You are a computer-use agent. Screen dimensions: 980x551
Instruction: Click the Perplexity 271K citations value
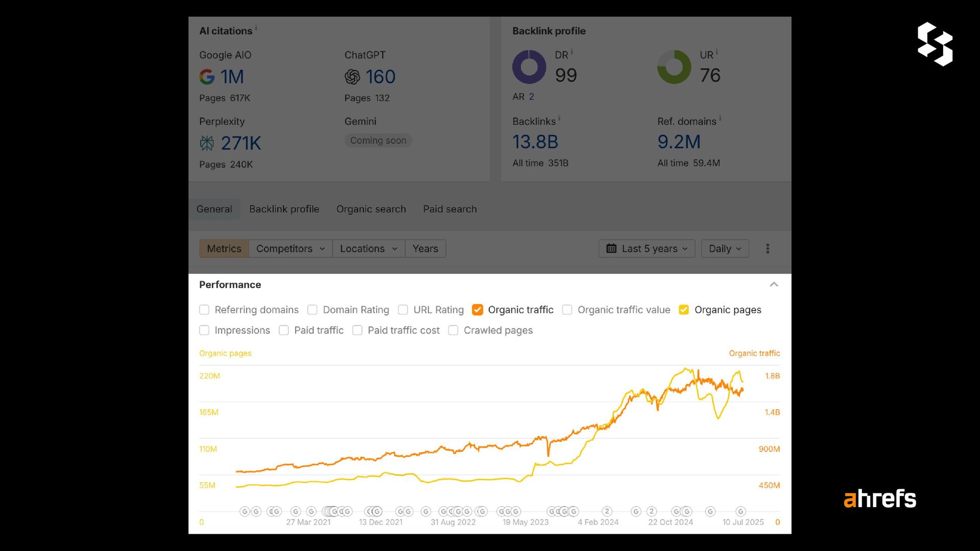(x=241, y=143)
